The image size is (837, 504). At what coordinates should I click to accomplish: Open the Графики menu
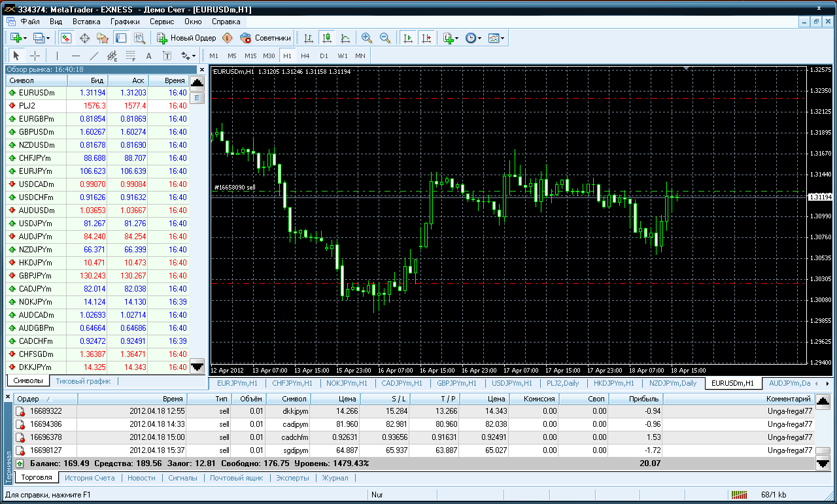(x=125, y=21)
